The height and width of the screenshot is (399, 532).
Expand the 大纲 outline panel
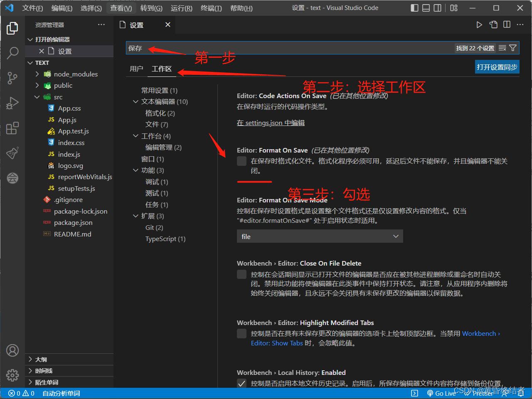[x=69, y=359]
